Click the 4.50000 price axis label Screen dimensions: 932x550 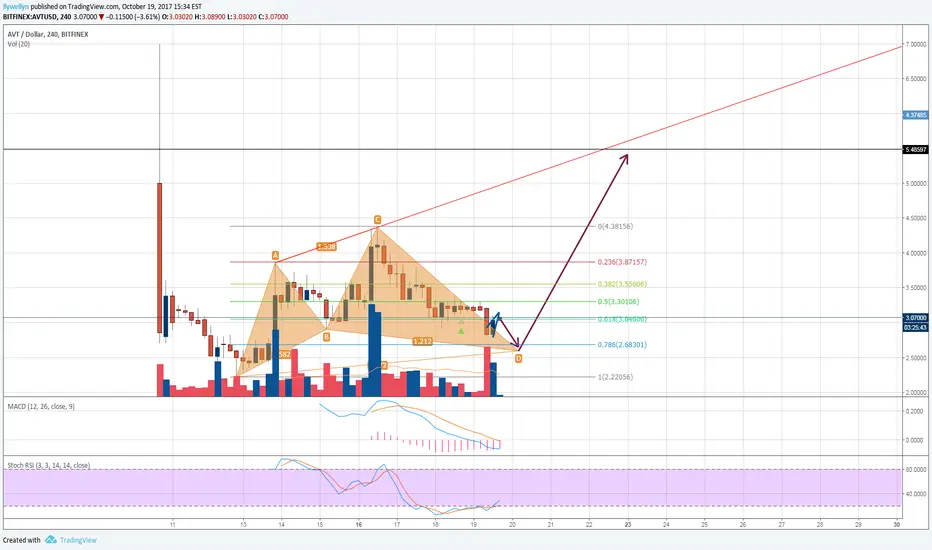[x=915, y=218]
